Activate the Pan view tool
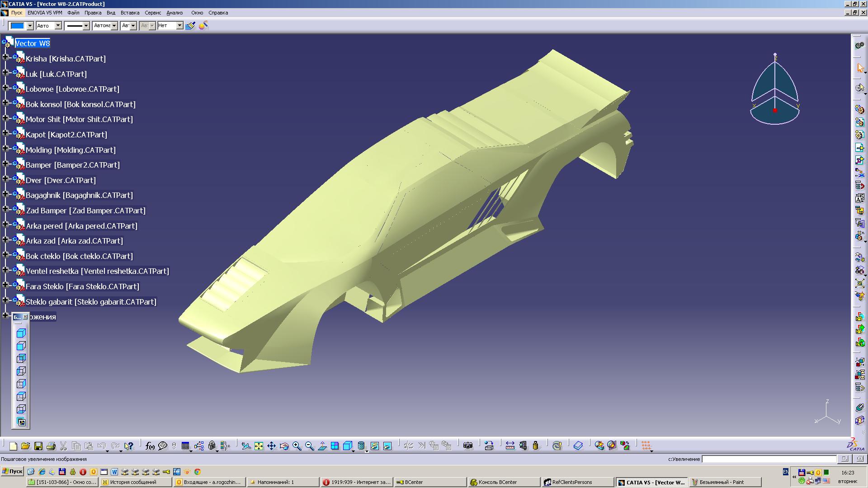This screenshot has height=488, width=868. tap(271, 446)
